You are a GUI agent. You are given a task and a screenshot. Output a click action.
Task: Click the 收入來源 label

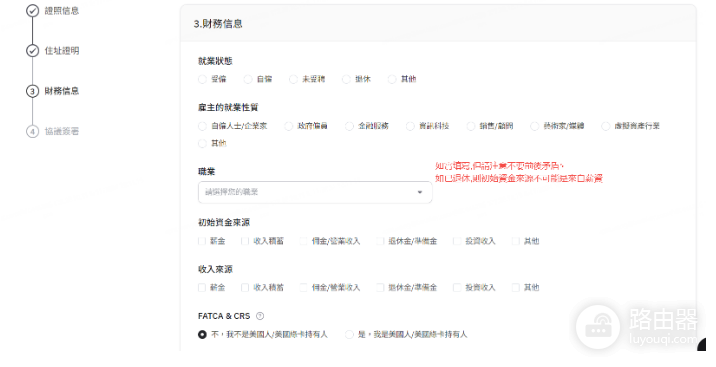[x=215, y=269]
